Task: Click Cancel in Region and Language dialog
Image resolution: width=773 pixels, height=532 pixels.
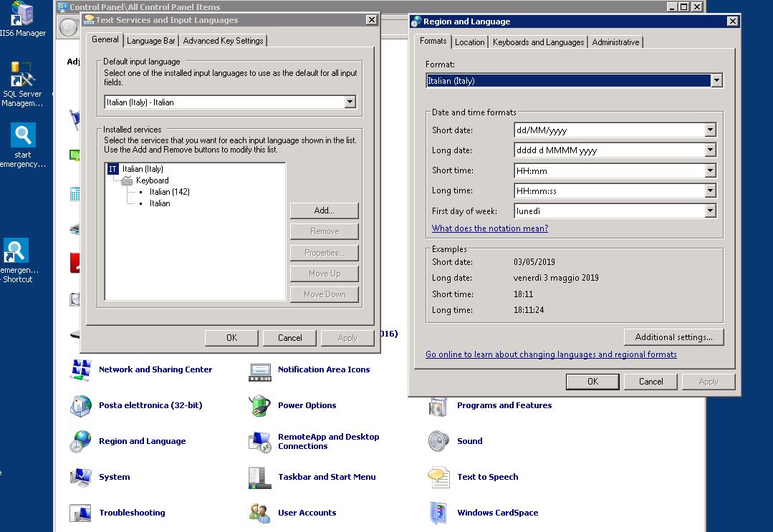Action: [650, 382]
